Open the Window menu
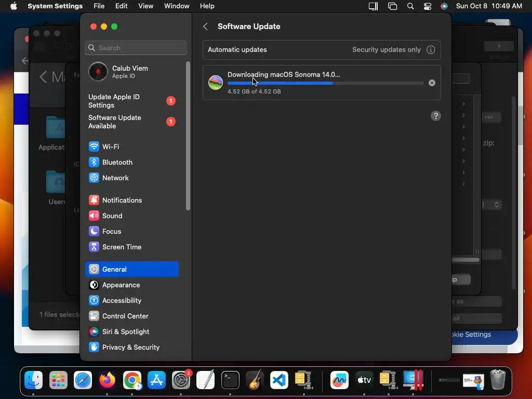 (177, 6)
